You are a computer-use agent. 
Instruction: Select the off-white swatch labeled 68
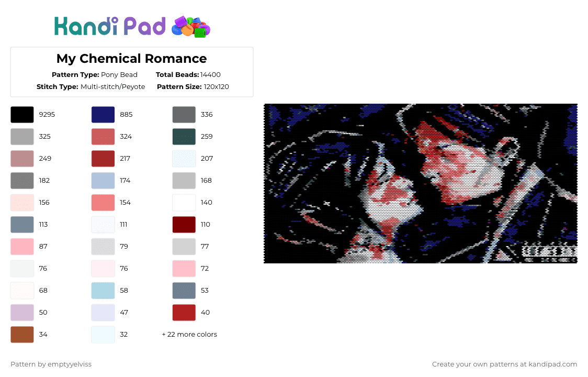point(22,291)
